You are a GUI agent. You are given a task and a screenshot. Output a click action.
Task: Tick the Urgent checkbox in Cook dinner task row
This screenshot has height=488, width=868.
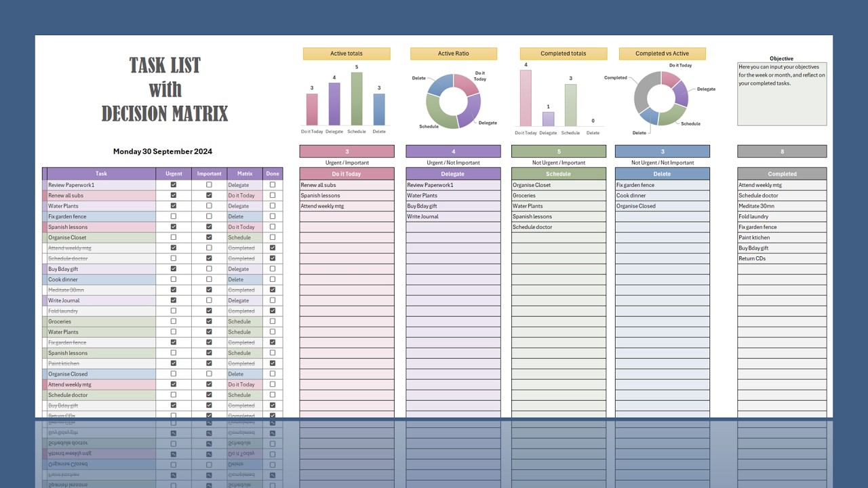point(174,279)
